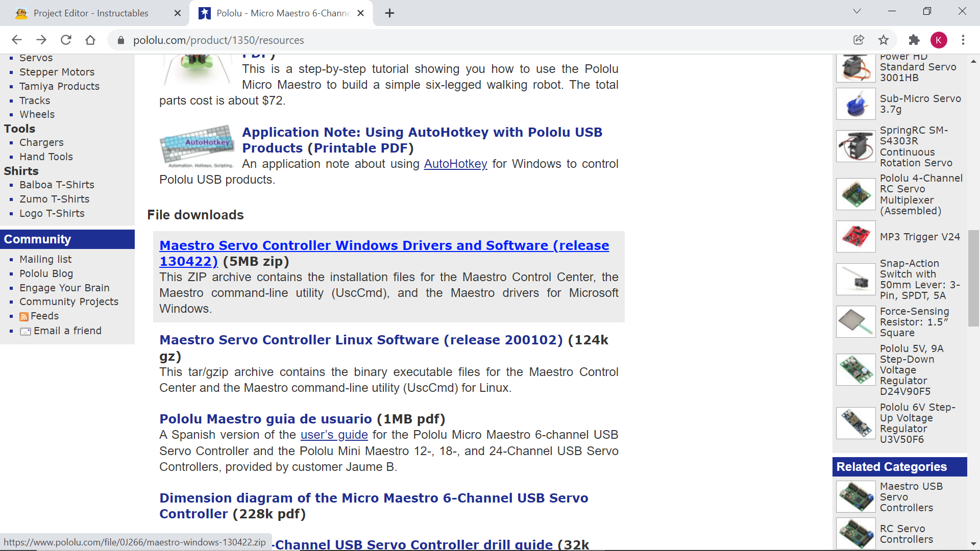
Task: Open the tab search dropdown arrow
Action: [857, 11]
